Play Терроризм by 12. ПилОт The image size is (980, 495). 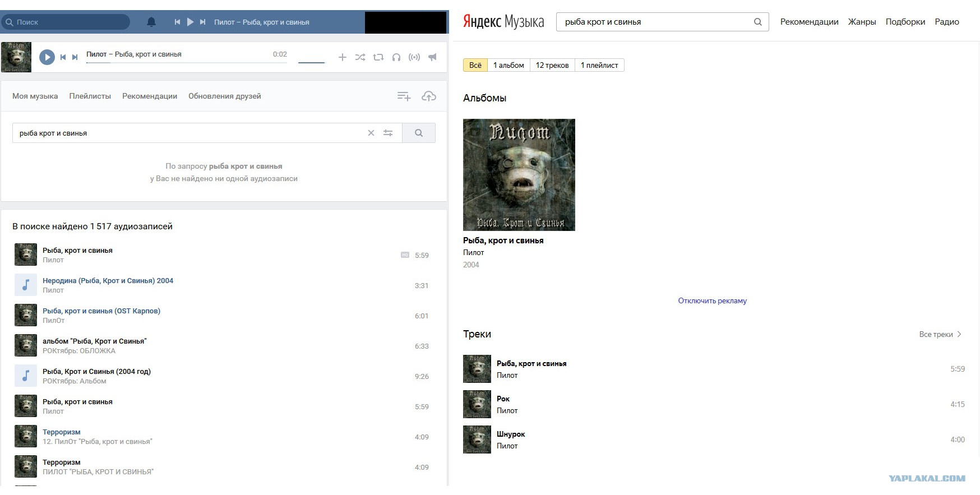pos(62,432)
